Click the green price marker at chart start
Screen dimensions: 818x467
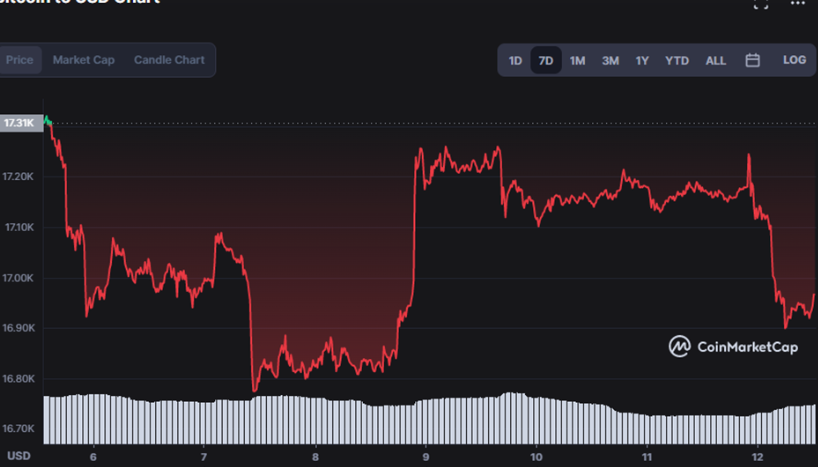[x=47, y=121]
